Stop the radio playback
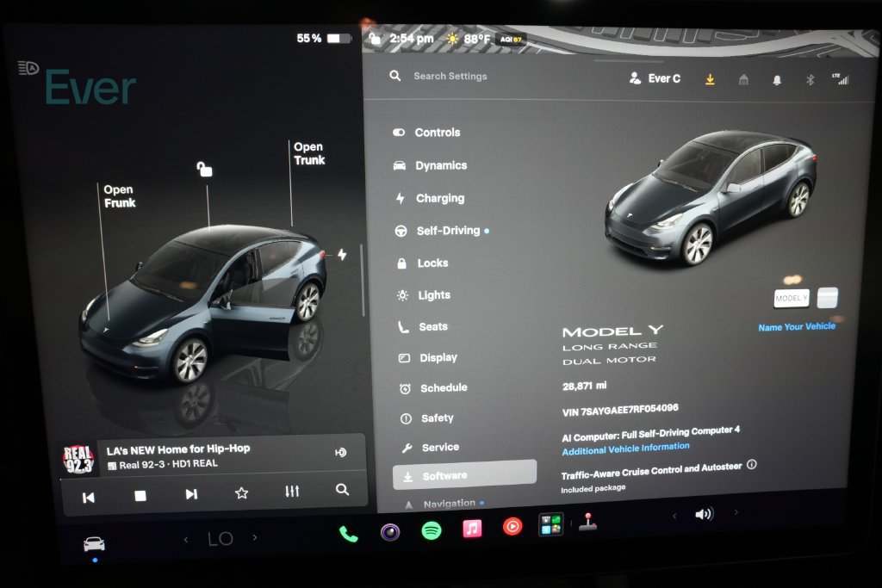 (140, 495)
